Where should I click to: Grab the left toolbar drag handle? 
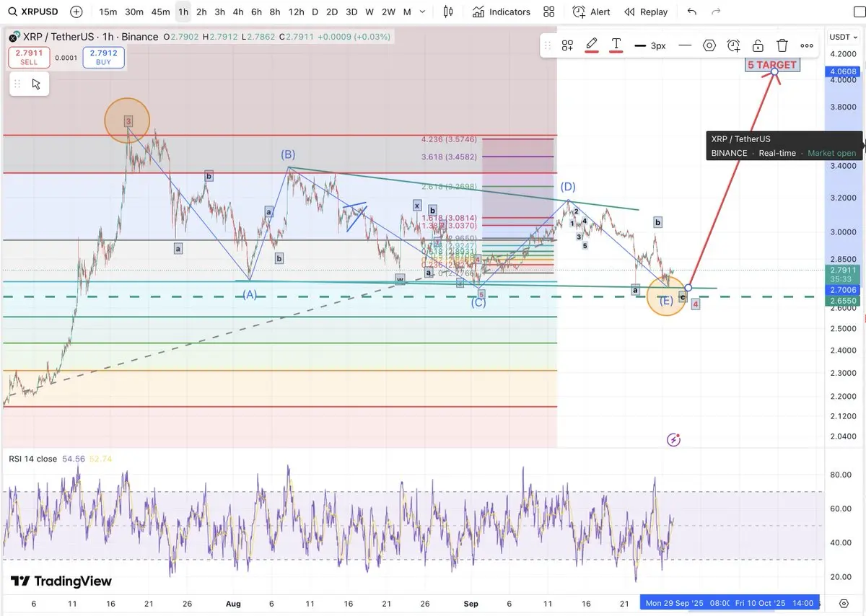pos(17,84)
